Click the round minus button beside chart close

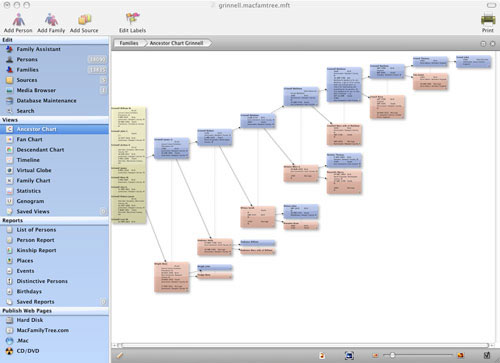click(x=483, y=44)
